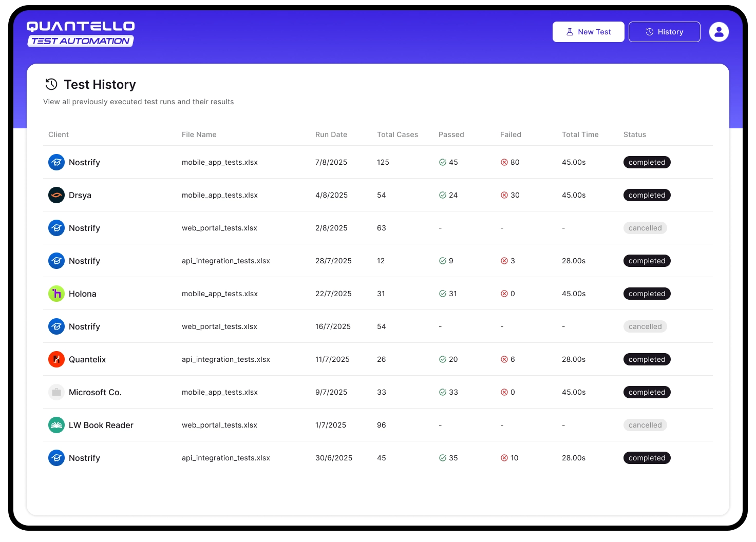Screen dimensions: 756x542
Task: Click the Failed column header
Action: [511, 134]
